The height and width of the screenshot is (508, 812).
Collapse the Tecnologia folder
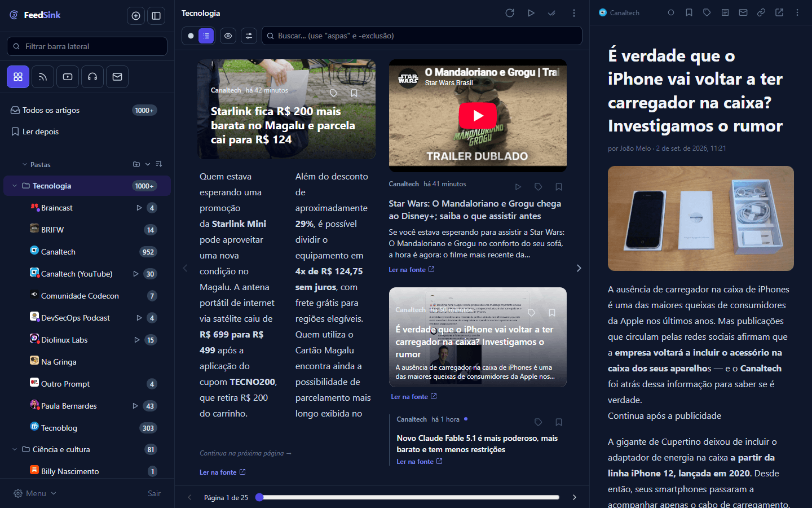tap(15, 186)
